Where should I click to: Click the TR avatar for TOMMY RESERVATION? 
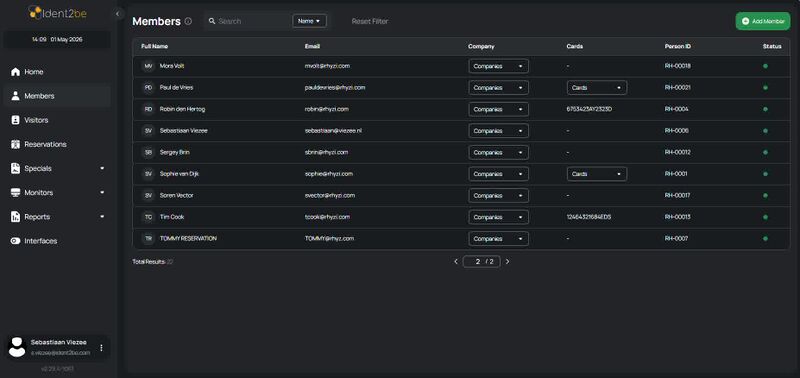pyautogui.click(x=148, y=239)
